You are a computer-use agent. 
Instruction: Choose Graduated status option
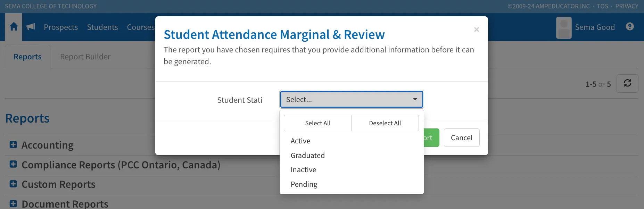[x=307, y=156]
